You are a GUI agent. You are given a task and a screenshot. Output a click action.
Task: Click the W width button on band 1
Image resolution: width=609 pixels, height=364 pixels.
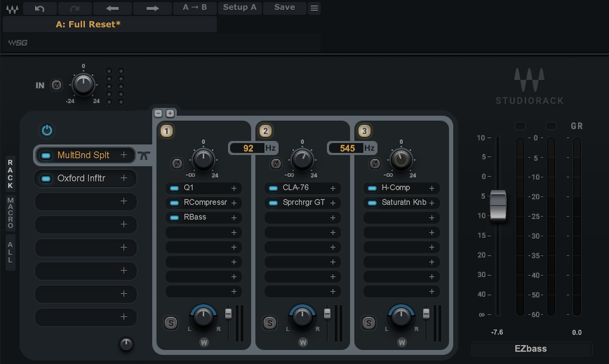tap(204, 342)
